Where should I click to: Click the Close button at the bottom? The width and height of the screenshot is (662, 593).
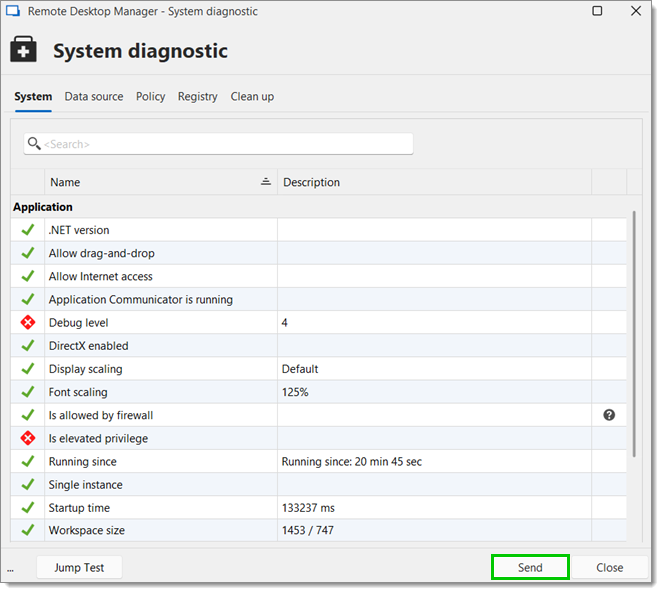(610, 568)
